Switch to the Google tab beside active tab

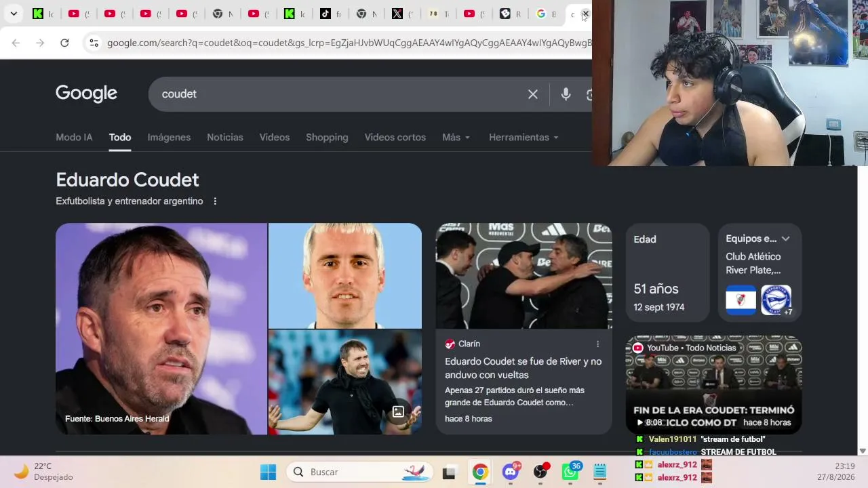(x=546, y=14)
